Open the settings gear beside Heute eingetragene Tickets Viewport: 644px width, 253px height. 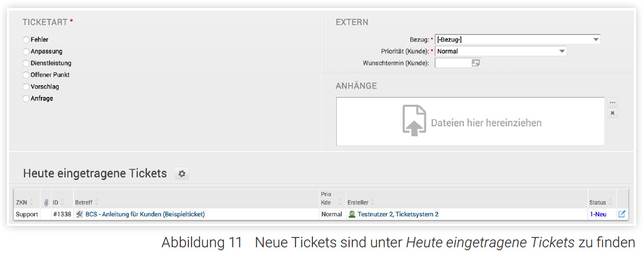tap(182, 173)
